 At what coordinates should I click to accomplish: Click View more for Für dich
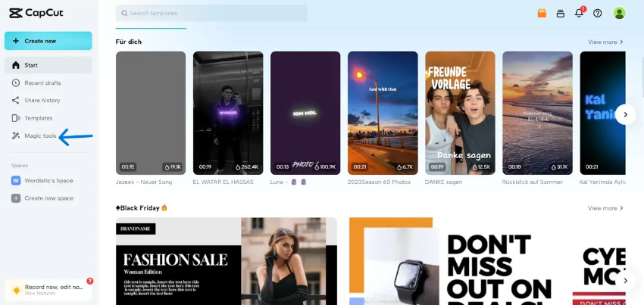point(605,42)
